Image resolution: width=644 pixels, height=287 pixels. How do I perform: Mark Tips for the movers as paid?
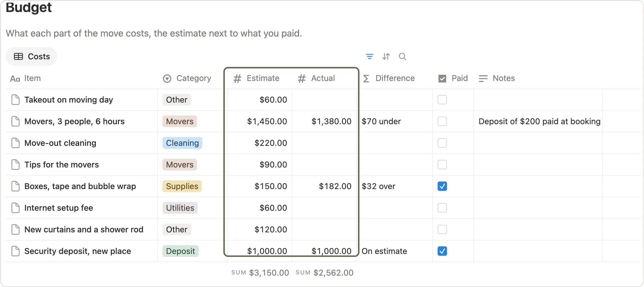pos(442,165)
